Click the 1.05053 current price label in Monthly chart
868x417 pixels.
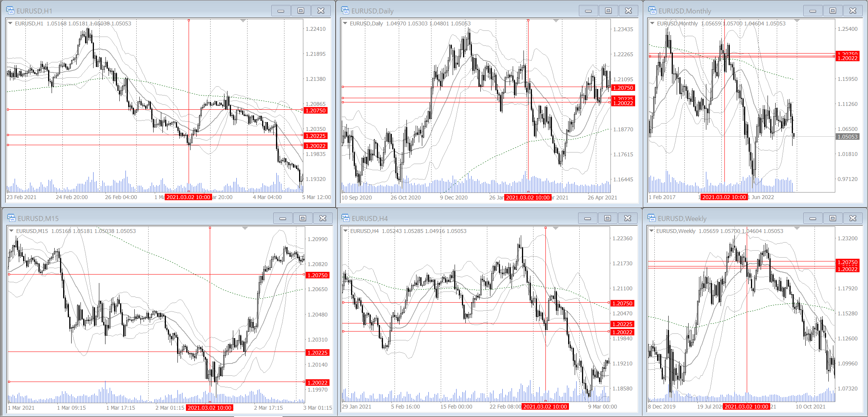[848, 137]
